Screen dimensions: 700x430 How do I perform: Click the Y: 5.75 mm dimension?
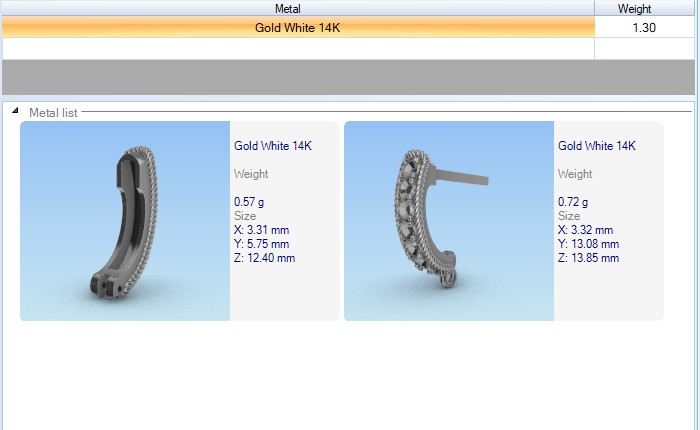pos(262,244)
